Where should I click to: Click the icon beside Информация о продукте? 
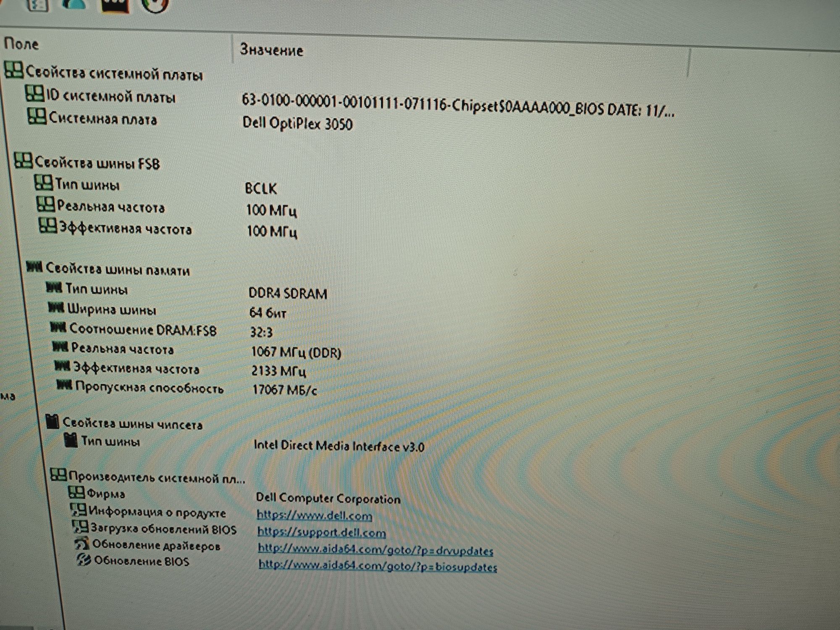click(x=79, y=510)
